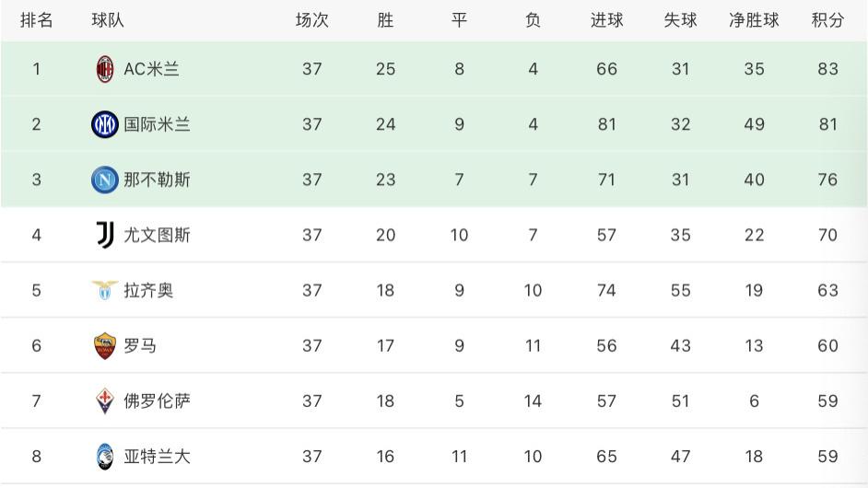868x488 pixels.
Task: Click the AC Milan club crest
Action: pos(105,69)
